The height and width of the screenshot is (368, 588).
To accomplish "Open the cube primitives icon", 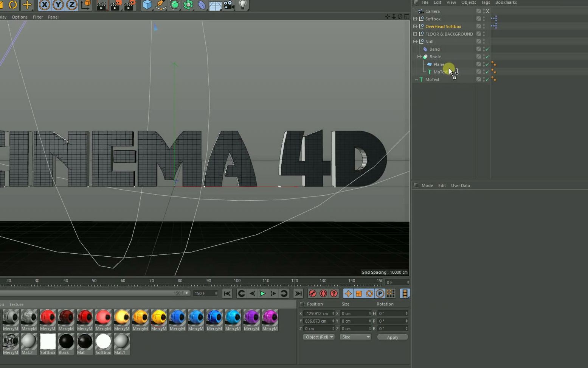I will (x=146, y=5).
